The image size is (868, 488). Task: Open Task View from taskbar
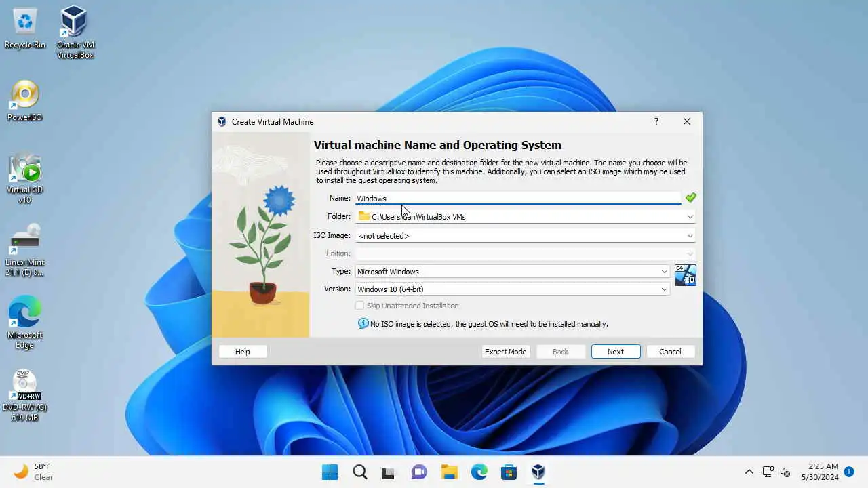[x=389, y=472]
